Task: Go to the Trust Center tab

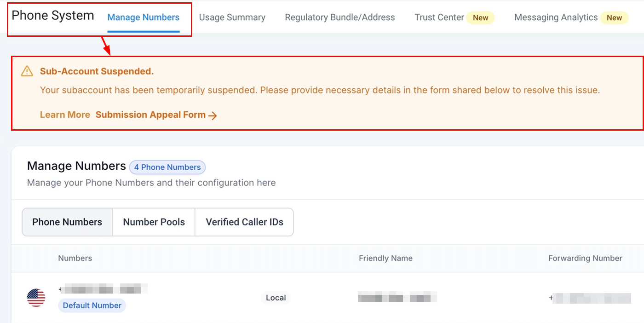Action: coord(439,17)
